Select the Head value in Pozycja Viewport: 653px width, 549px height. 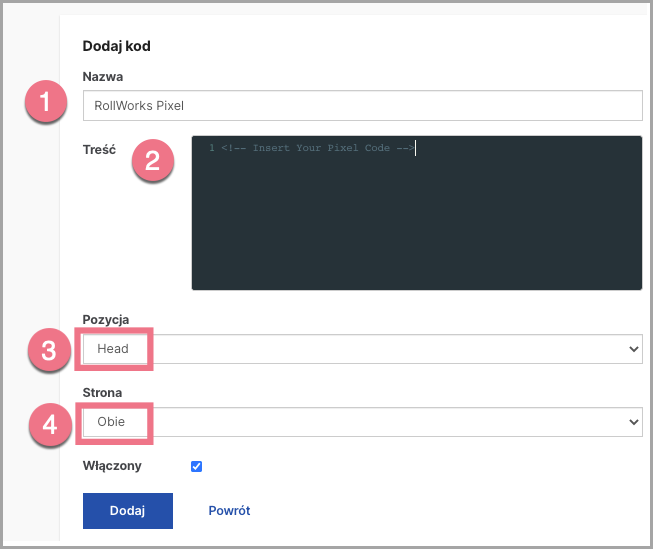pos(113,349)
